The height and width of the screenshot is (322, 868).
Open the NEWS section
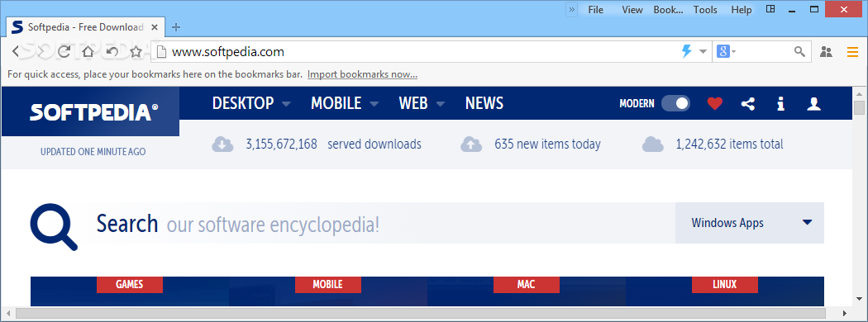(x=484, y=103)
